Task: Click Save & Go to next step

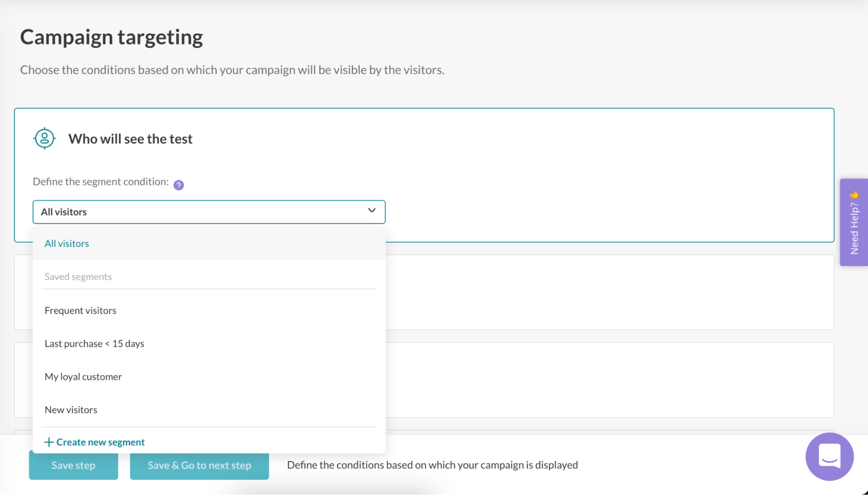Action: 199,465
